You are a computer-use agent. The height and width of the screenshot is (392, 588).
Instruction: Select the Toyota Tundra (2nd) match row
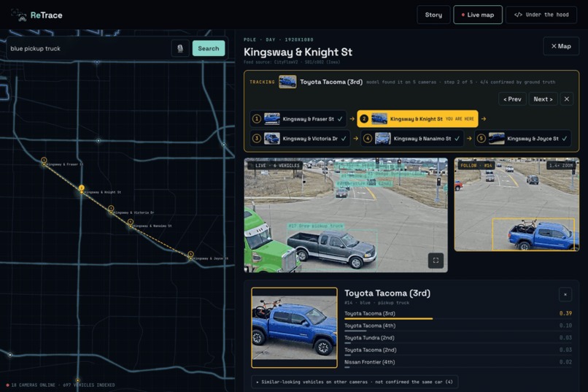pyautogui.click(x=458, y=339)
